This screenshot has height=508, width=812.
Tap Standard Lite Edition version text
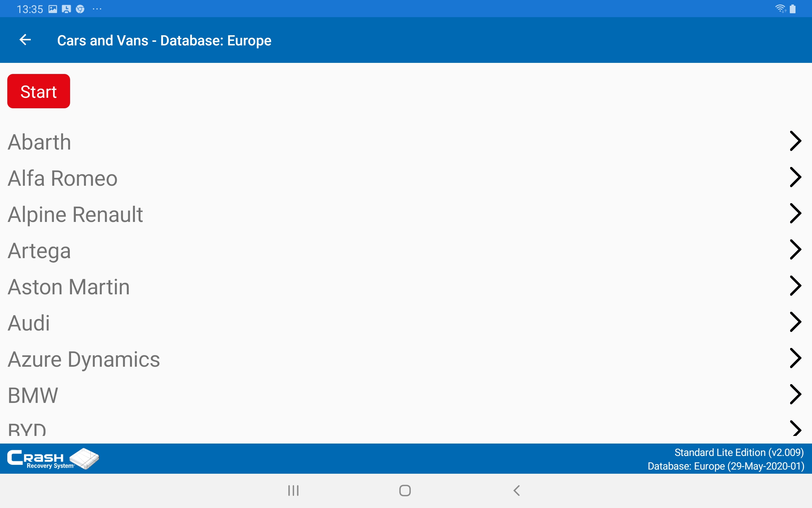[739, 452]
